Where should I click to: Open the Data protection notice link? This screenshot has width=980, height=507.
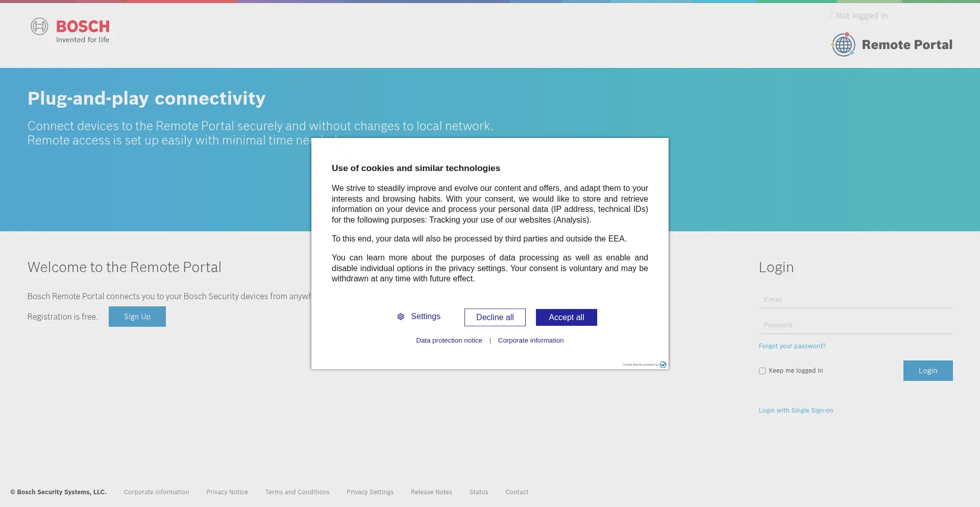click(449, 341)
